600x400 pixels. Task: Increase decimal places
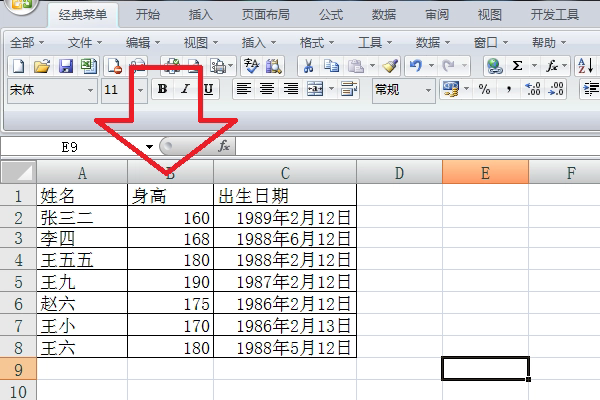pos(533,90)
